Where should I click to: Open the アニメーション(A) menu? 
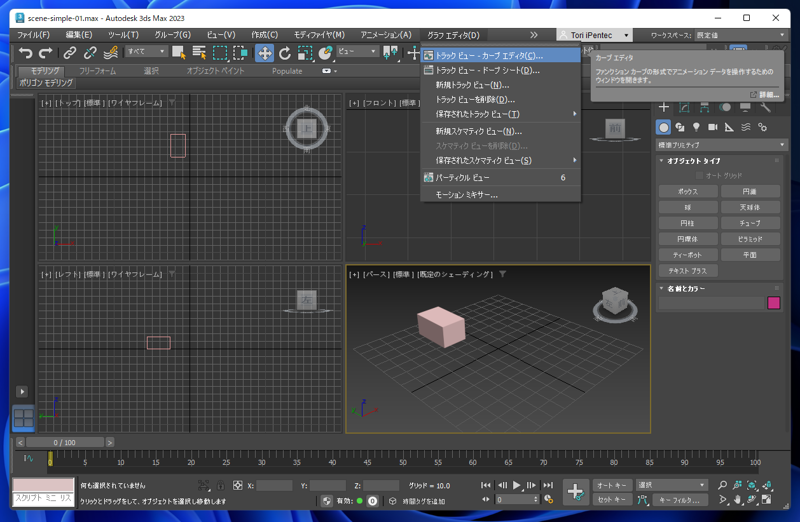385,35
